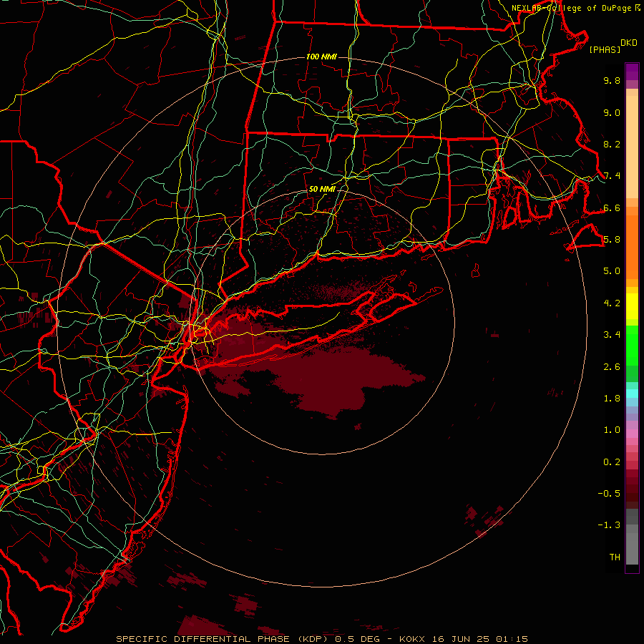Click the 5.8 legend value
This screenshot has height=644, width=644.
coord(612,240)
